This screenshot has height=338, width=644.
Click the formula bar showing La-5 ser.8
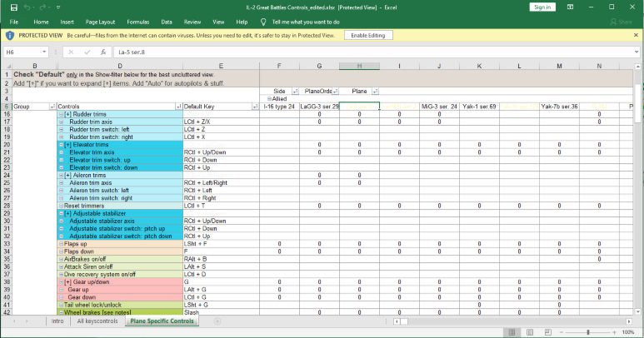coord(374,52)
